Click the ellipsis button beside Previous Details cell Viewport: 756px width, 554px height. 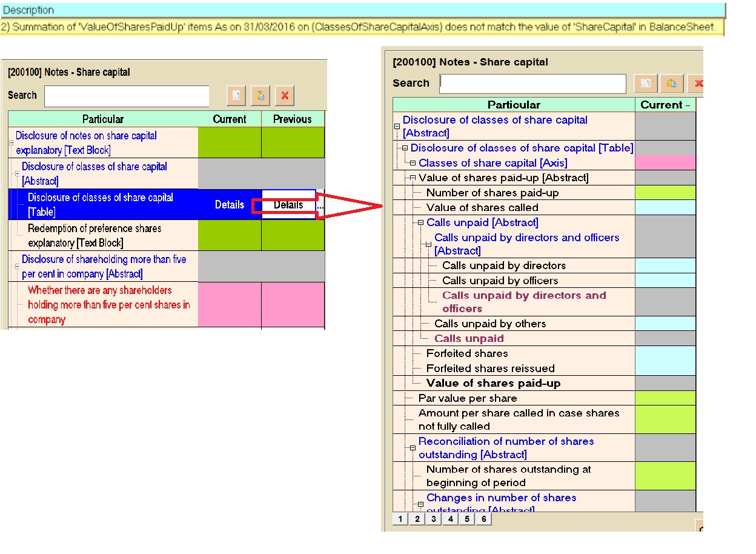(320, 205)
